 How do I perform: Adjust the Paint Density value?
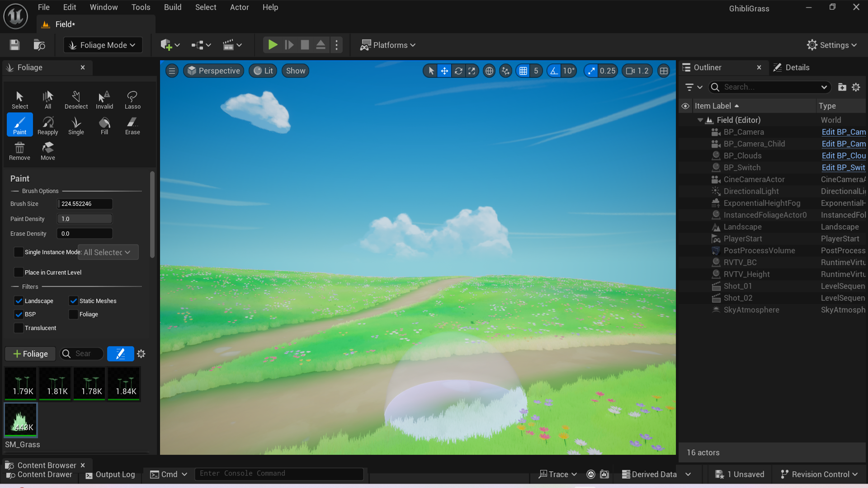click(x=84, y=219)
